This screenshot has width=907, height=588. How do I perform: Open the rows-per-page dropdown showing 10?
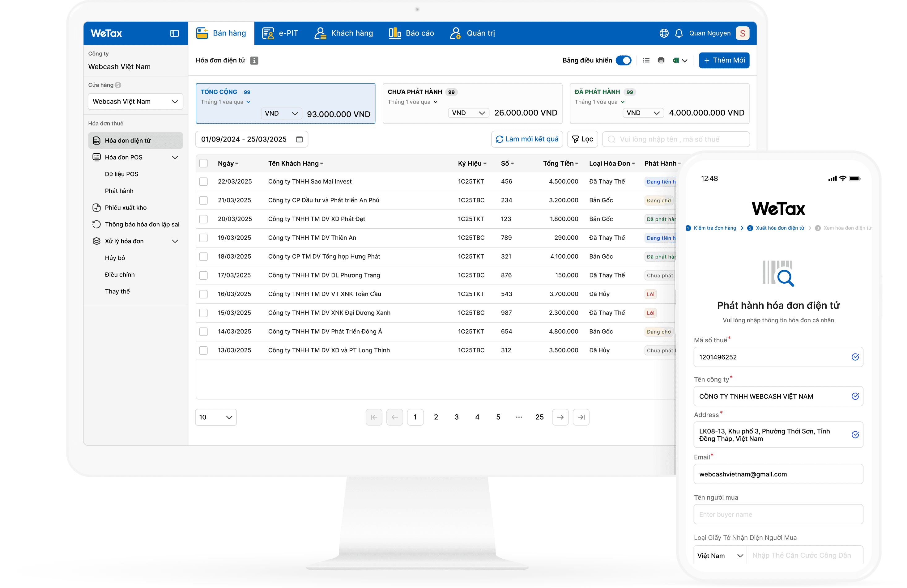click(216, 417)
